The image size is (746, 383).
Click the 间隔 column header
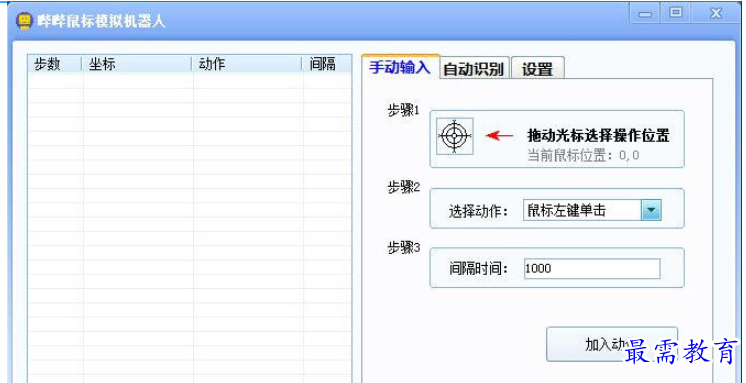click(327, 64)
